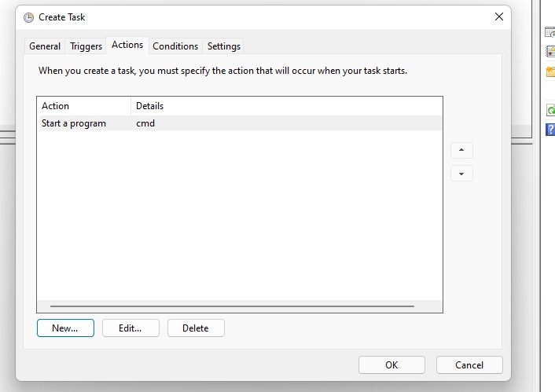
Task: Open the Triggers tab
Action: [x=86, y=46]
